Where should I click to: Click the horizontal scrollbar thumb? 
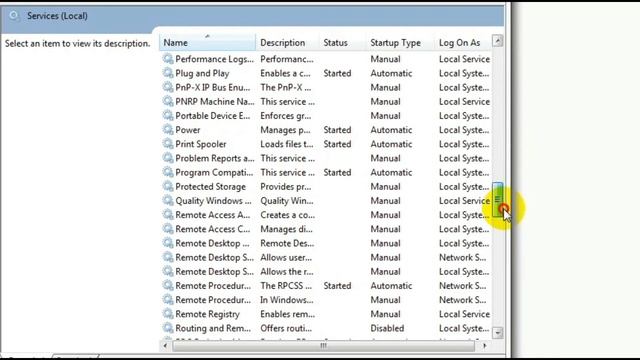click(x=323, y=346)
